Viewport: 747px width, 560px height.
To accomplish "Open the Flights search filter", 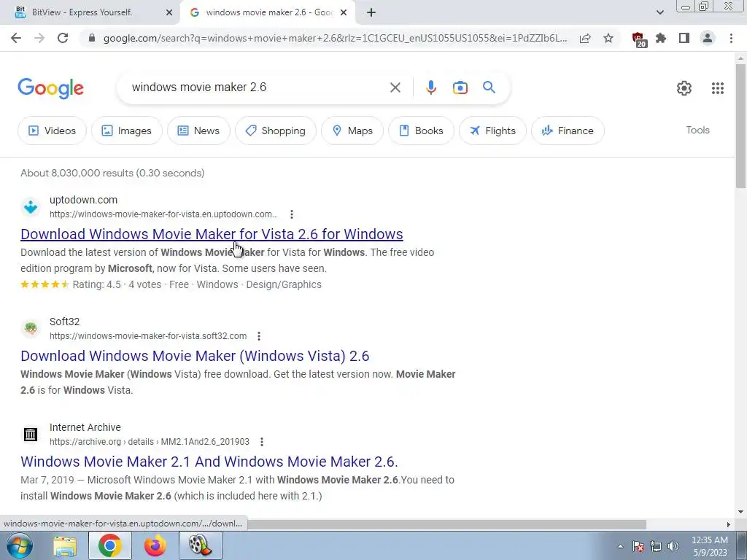I will pos(492,131).
